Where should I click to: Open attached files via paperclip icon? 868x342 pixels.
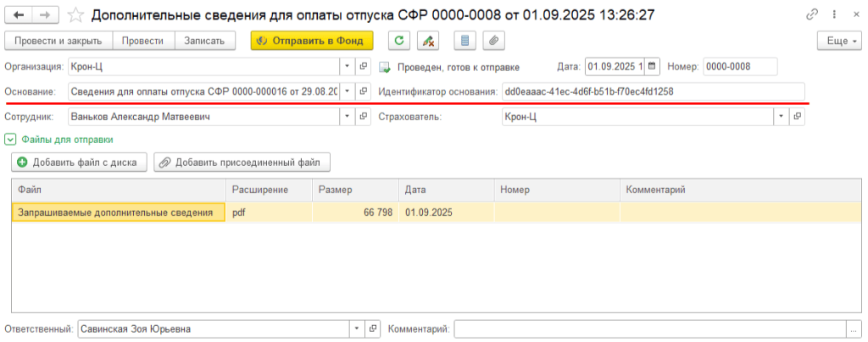click(x=493, y=41)
